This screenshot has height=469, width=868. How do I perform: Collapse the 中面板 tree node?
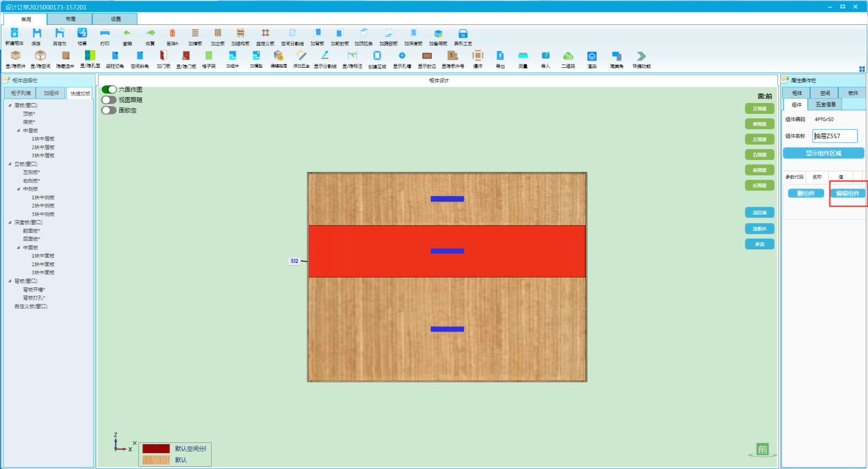pyautogui.click(x=18, y=248)
